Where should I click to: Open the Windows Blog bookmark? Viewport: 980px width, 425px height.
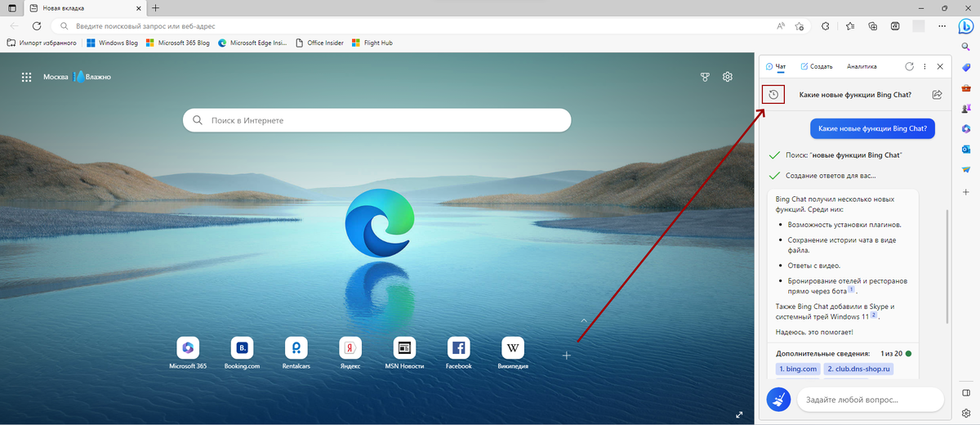click(113, 42)
